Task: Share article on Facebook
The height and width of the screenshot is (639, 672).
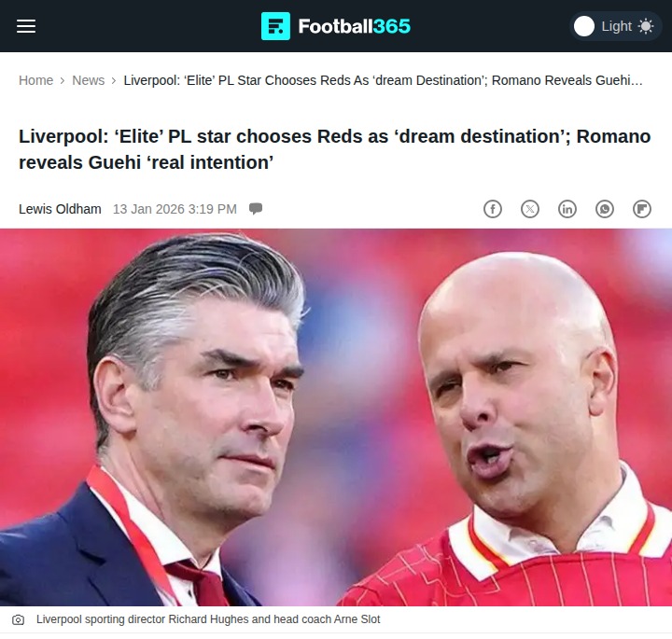Action: pyautogui.click(x=493, y=209)
